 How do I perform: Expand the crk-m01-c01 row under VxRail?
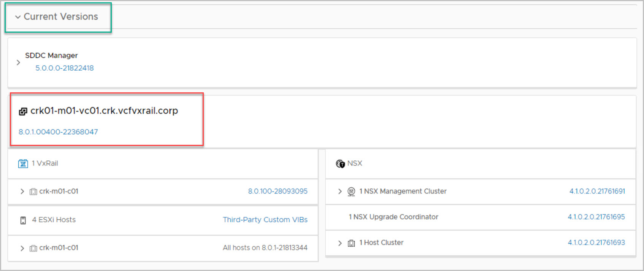click(22, 192)
